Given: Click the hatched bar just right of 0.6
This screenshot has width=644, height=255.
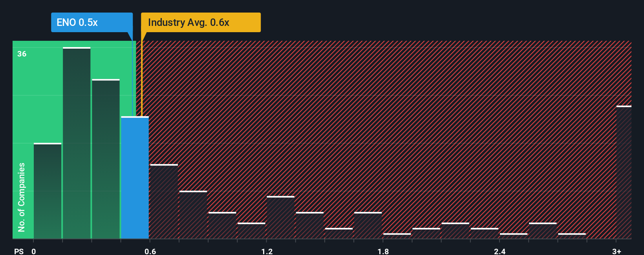Looking at the screenshot, I should pos(164,202).
